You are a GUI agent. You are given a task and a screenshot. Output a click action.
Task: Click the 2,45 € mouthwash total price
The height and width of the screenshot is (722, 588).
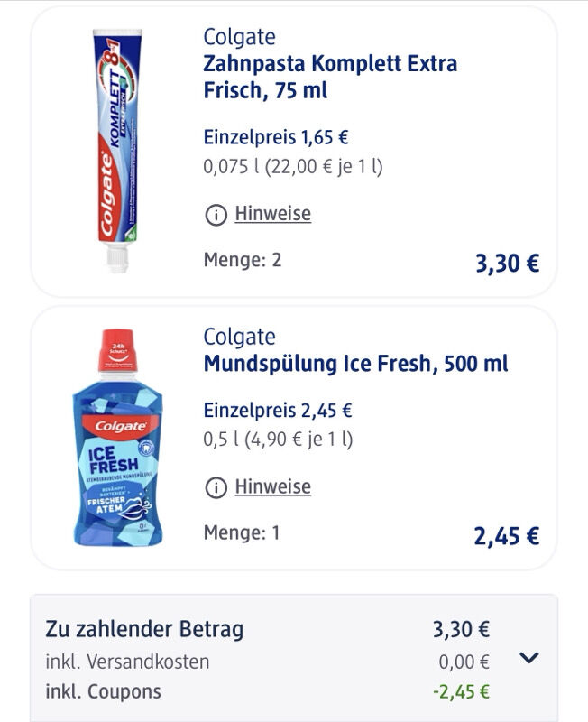tap(507, 535)
